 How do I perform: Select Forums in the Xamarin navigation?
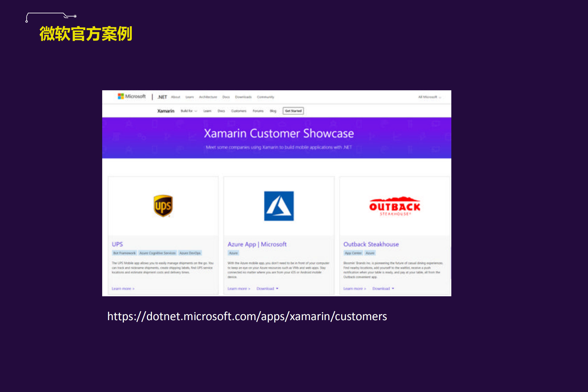pos(258,111)
